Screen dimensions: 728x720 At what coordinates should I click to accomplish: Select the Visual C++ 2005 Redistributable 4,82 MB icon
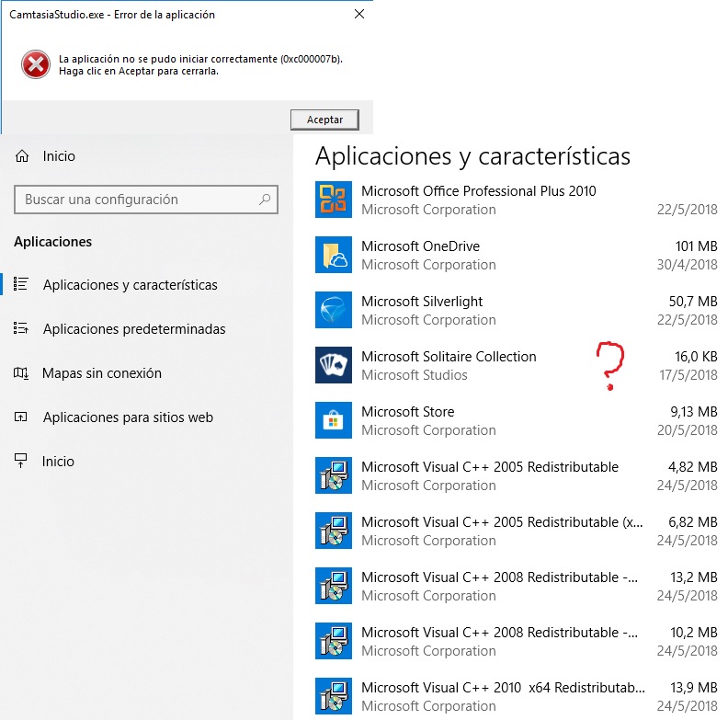334,475
